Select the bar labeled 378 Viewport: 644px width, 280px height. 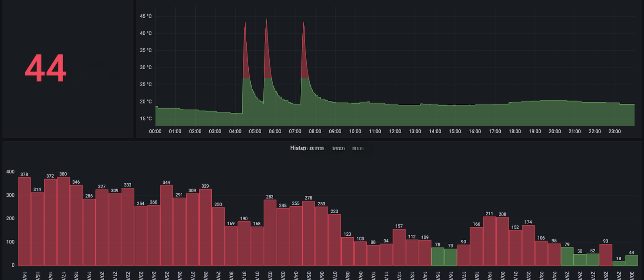pyautogui.click(x=25, y=222)
